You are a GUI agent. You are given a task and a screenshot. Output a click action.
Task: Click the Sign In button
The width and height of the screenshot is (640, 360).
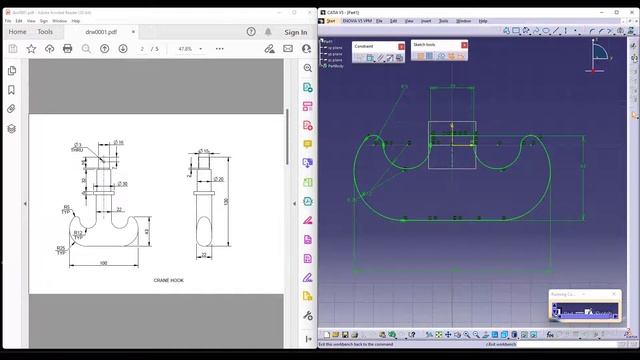click(x=296, y=32)
